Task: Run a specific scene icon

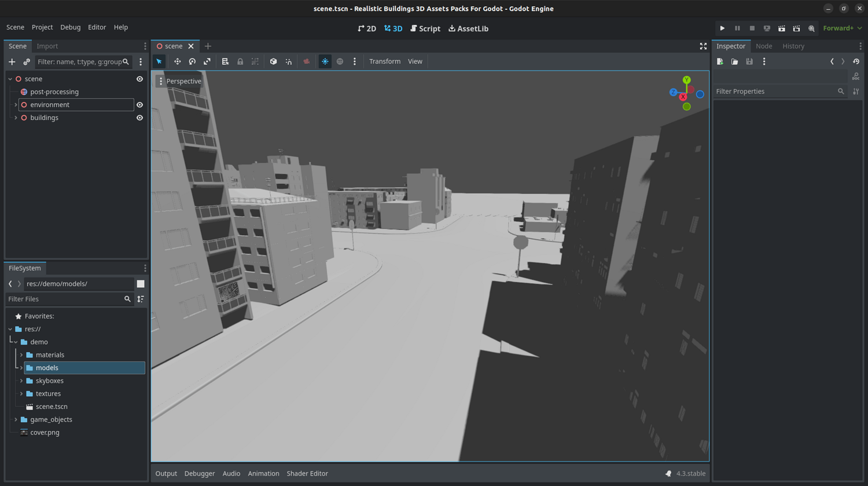Action: (x=796, y=28)
